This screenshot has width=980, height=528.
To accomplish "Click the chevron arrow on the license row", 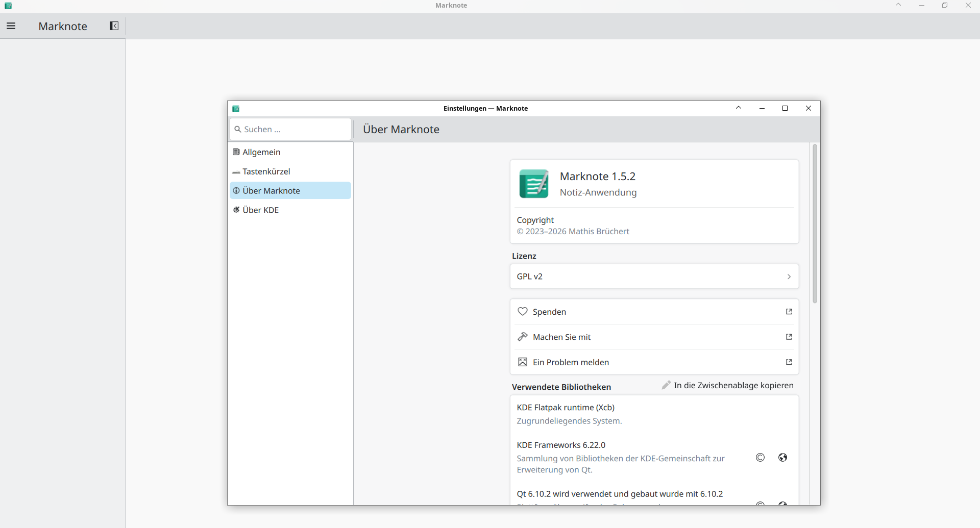I will coord(789,276).
